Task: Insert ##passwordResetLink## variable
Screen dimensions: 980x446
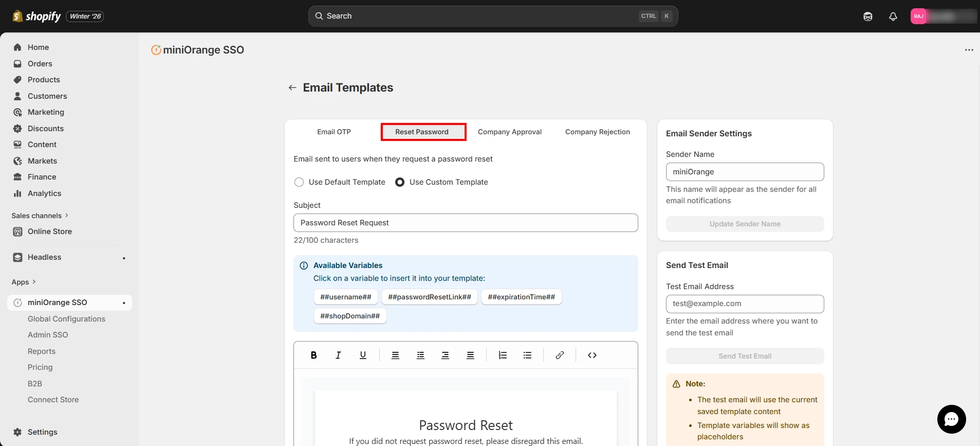Action: pyautogui.click(x=430, y=297)
